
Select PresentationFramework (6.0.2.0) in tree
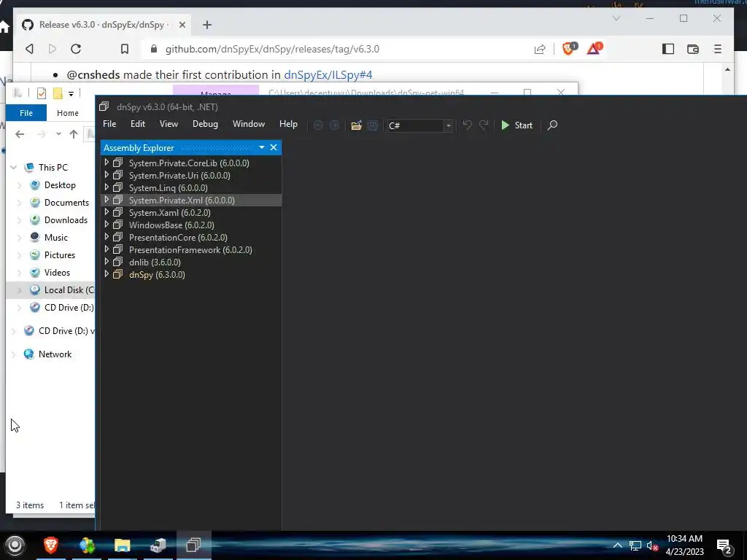(x=190, y=249)
